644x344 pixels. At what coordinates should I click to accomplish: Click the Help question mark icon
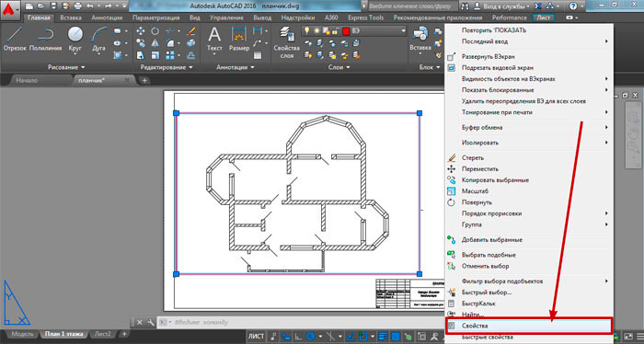click(x=573, y=6)
